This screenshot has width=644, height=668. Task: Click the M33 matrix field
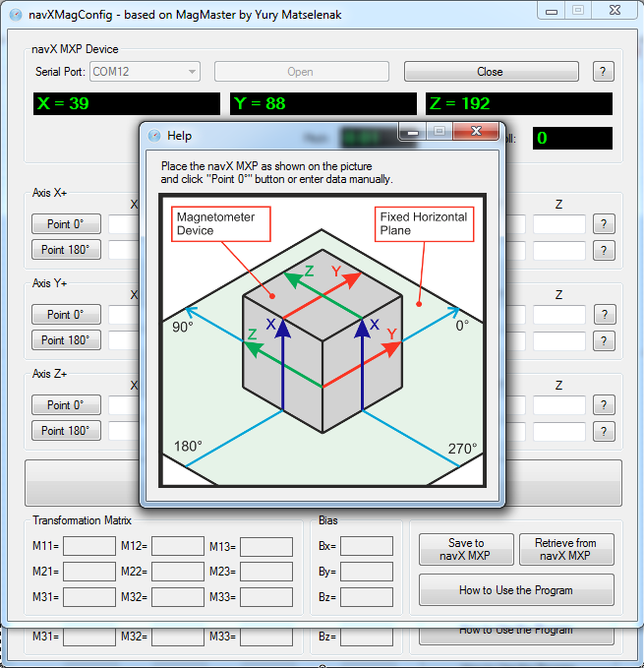tap(266, 597)
